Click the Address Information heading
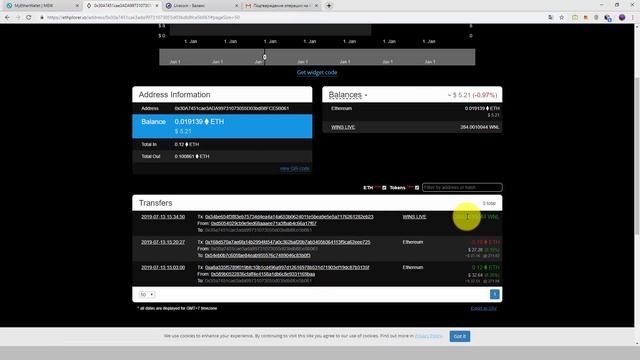 tap(174, 95)
